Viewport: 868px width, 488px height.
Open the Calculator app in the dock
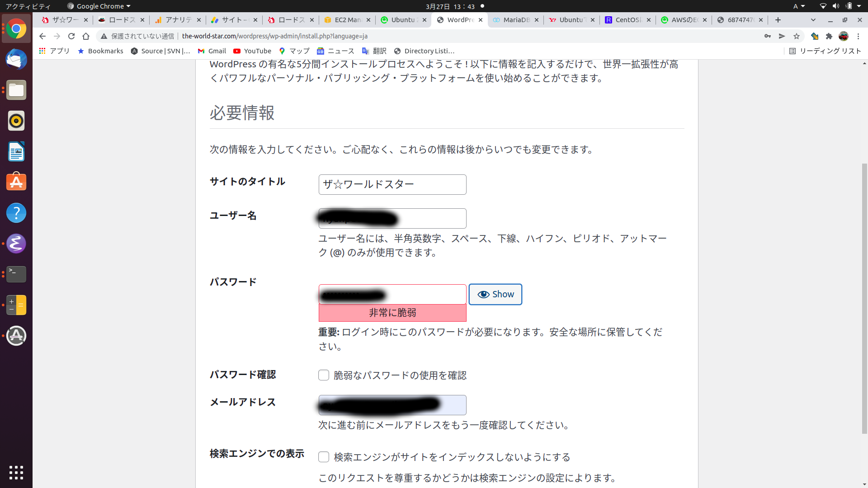click(x=16, y=305)
